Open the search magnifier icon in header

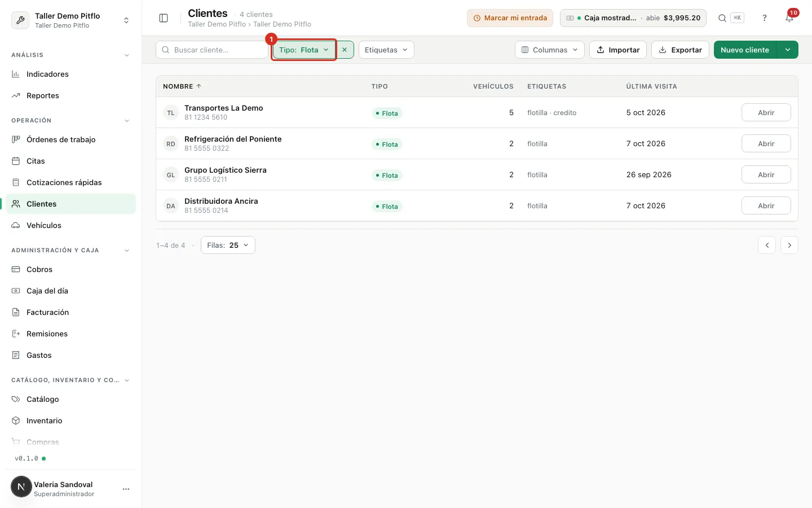pyautogui.click(x=722, y=18)
